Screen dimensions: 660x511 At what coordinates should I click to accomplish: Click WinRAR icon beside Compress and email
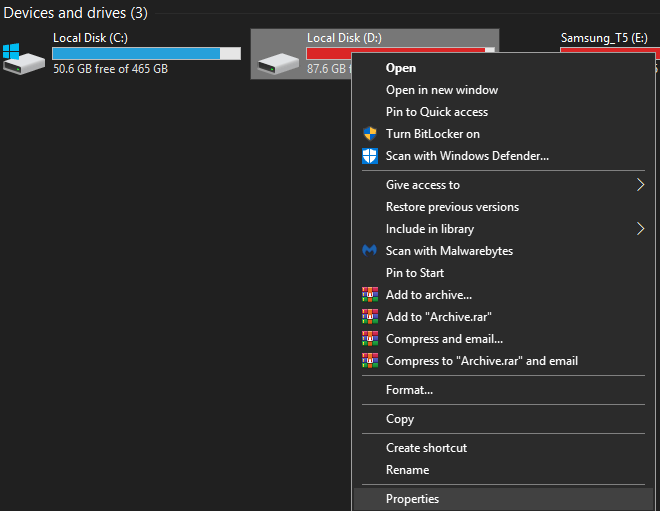tap(369, 339)
